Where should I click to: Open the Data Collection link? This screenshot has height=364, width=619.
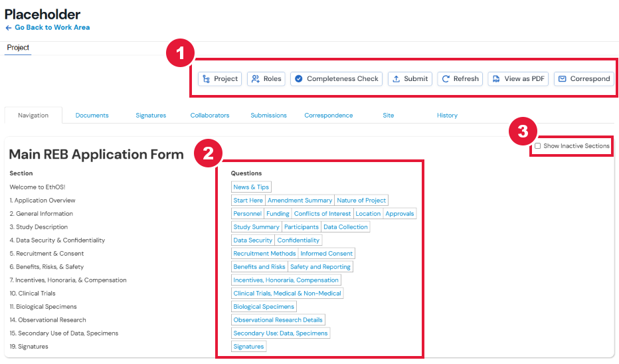pyautogui.click(x=345, y=227)
